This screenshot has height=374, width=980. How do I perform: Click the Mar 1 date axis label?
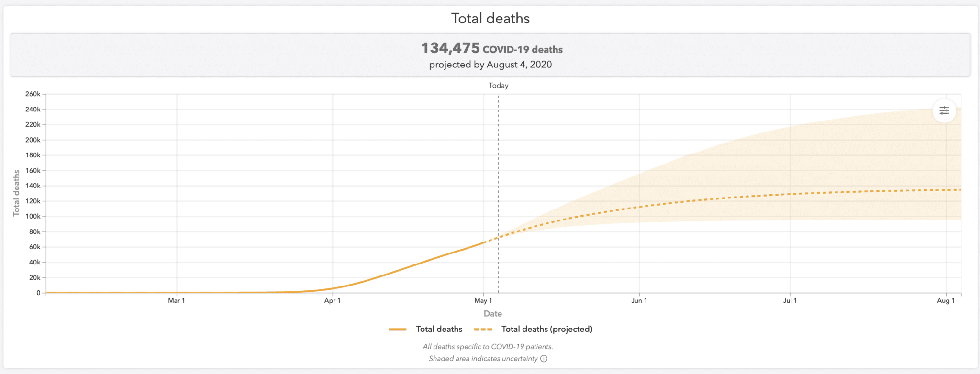(176, 301)
